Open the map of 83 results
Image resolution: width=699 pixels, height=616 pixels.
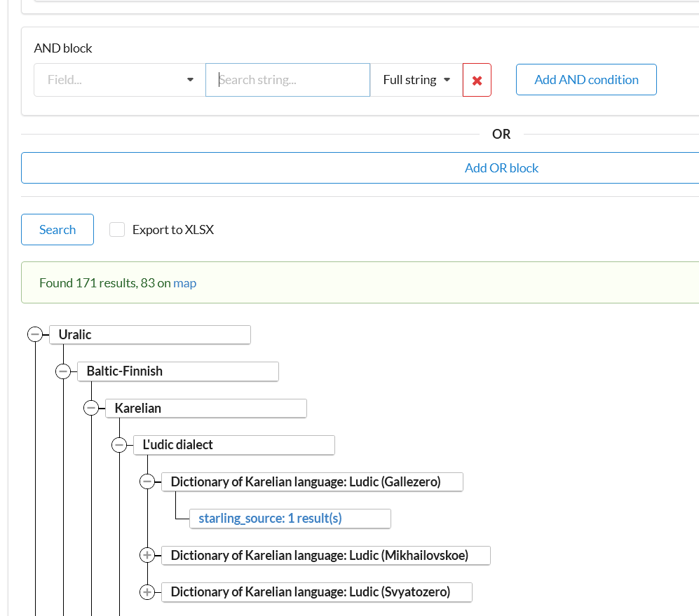184,282
